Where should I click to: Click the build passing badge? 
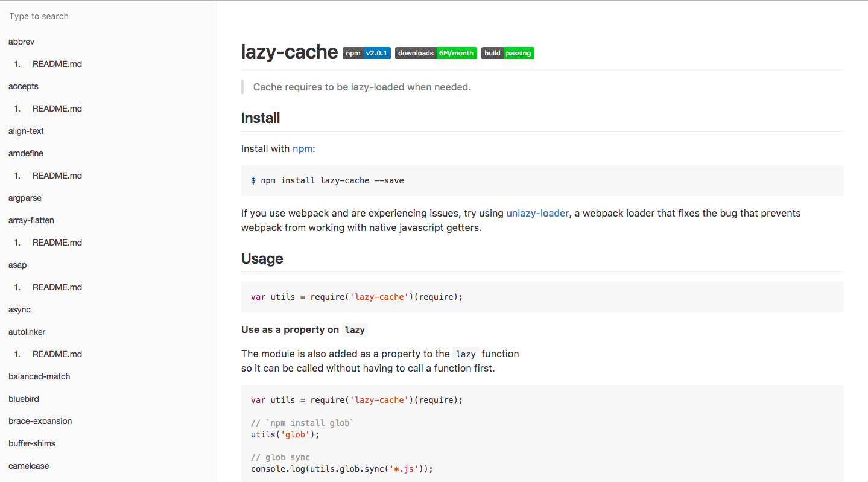508,53
